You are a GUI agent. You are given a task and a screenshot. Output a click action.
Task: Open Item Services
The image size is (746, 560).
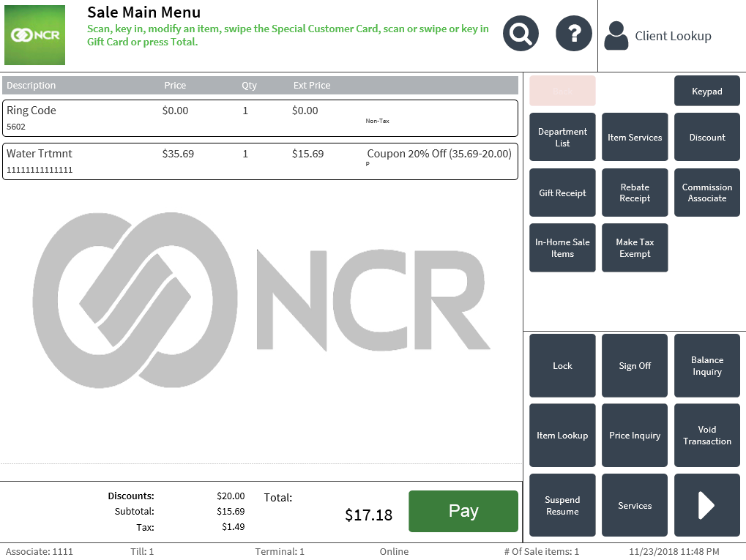[x=635, y=137]
